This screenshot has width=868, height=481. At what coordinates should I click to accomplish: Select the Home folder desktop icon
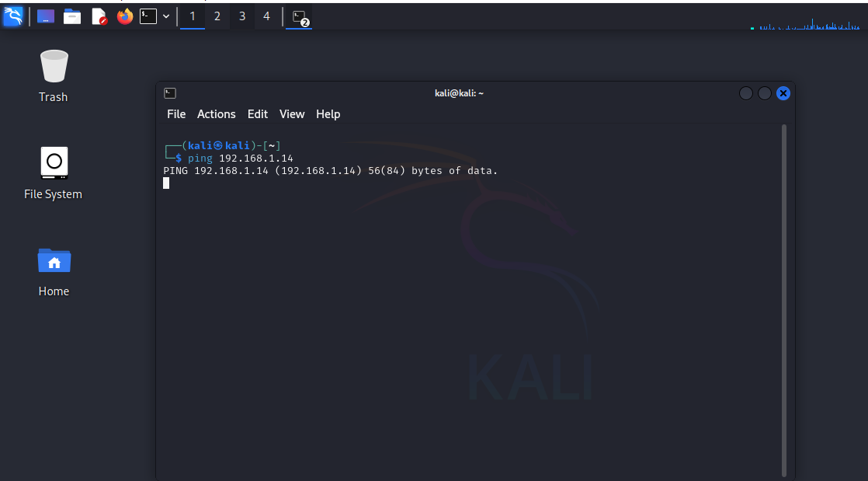click(54, 271)
